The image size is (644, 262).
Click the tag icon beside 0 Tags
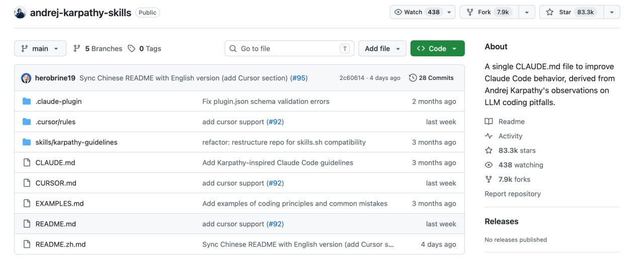(x=131, y=48)
